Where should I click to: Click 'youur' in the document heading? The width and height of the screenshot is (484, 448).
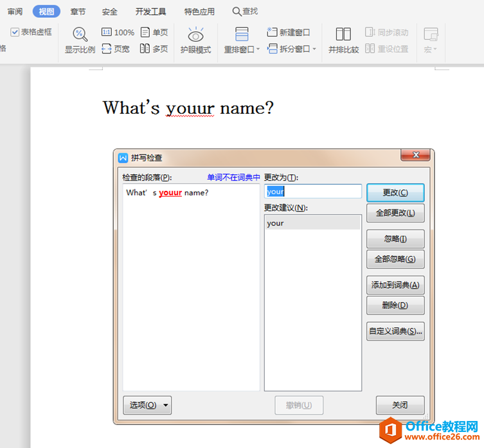(x=190, y=108)
